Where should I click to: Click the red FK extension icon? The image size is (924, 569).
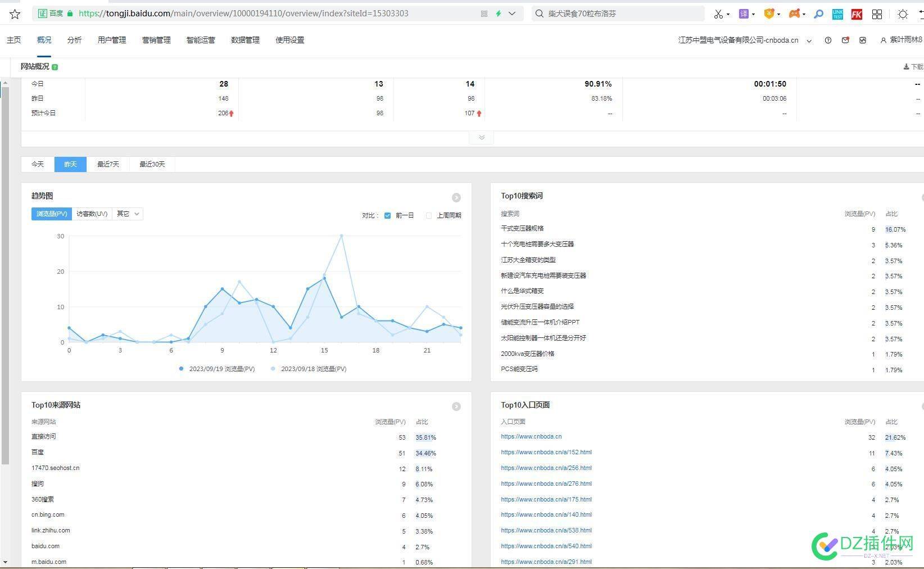(857, 14)
